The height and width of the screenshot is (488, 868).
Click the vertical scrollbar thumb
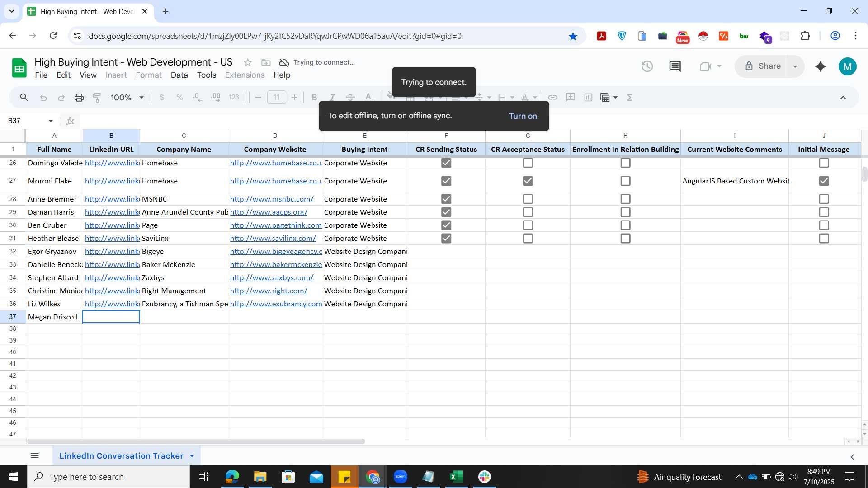[x=864, y=174]
